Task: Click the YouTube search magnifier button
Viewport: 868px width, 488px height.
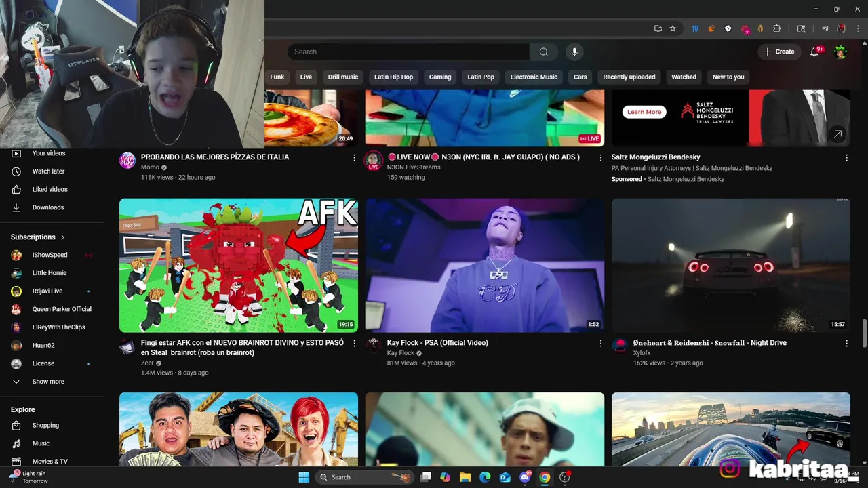Action: [544, 52]
